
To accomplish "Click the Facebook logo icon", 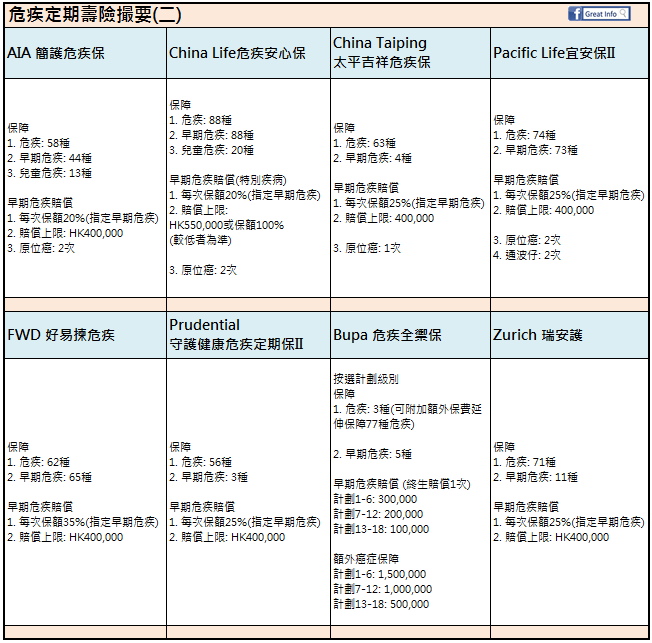I will pos(575,14).
